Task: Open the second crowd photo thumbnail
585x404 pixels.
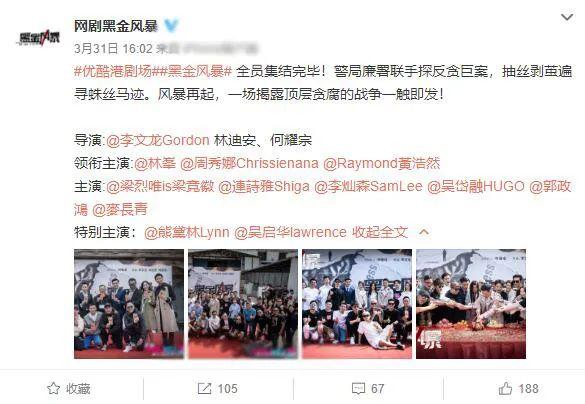Action: pos(243,304)
